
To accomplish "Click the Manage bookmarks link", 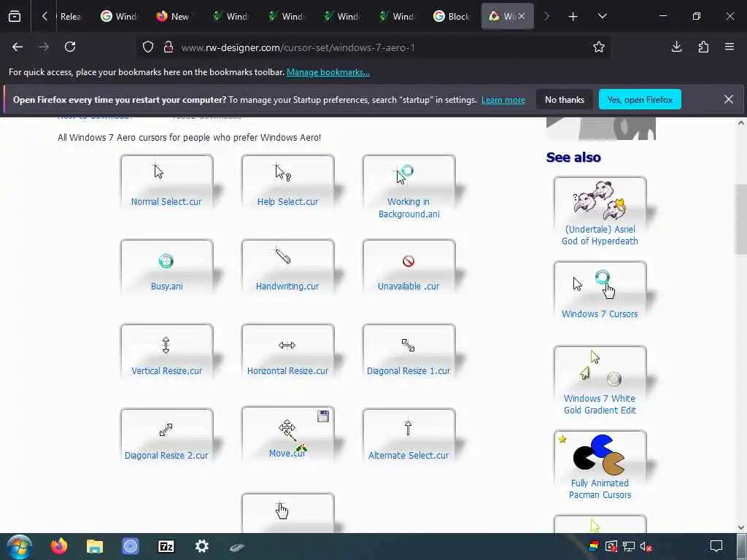I will [328, 72].
